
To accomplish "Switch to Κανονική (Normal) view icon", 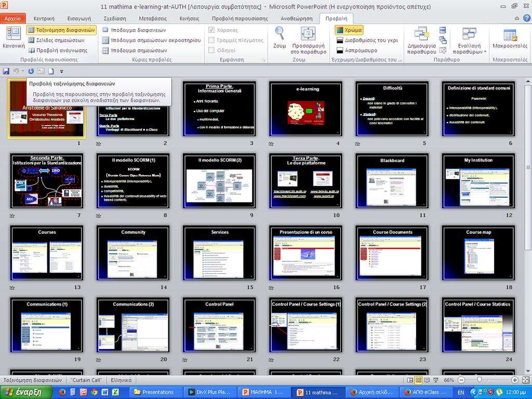I will pos(14,33).
